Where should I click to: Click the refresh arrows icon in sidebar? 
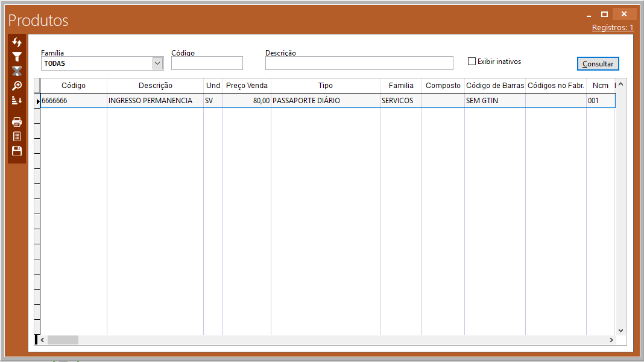17,42
